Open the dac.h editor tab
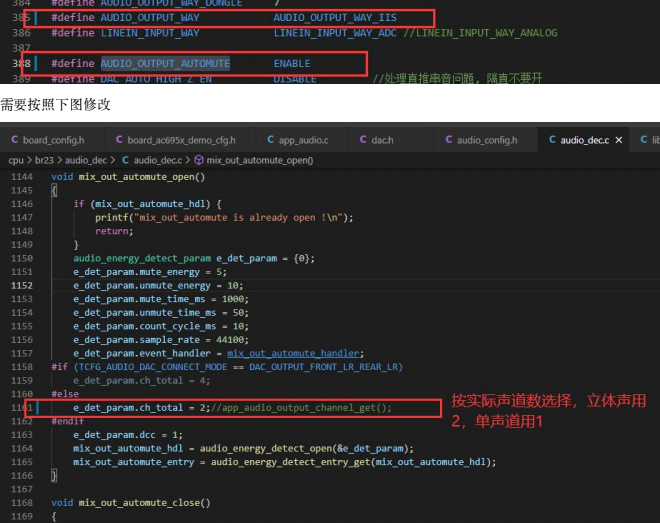 377,140
